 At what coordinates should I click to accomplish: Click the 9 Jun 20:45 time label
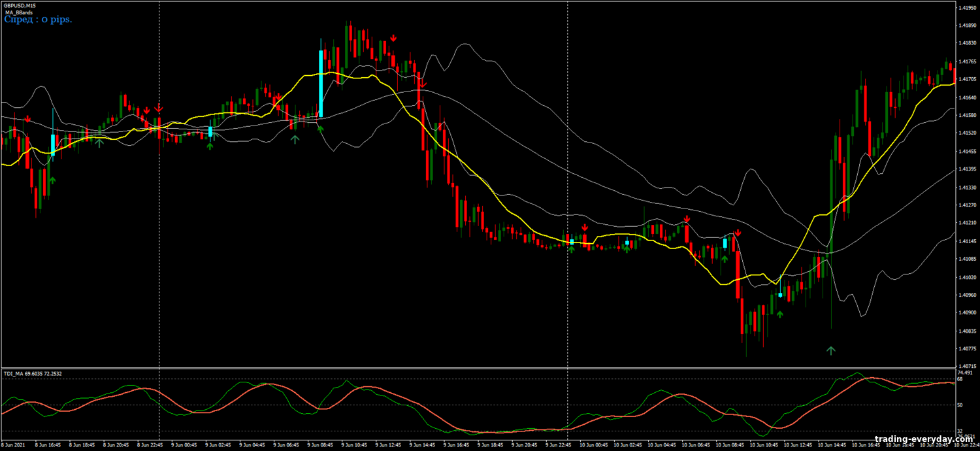(523, 446)
